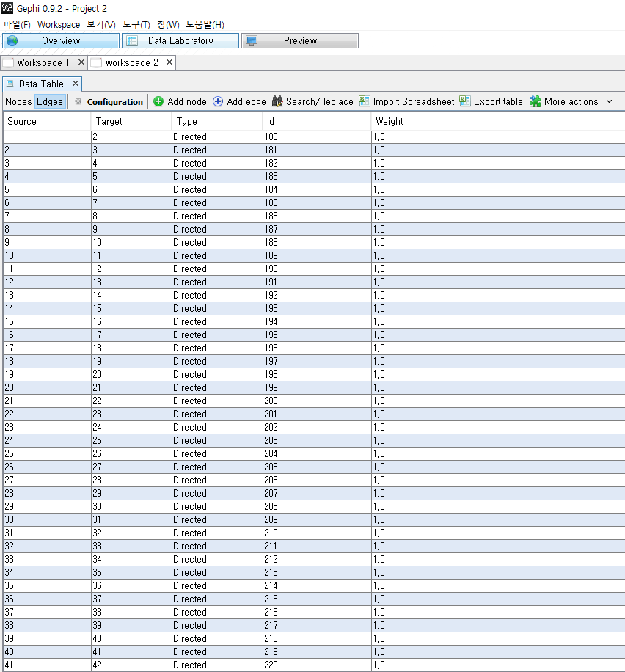
Task: Sort by the Weight column header
Action: [390, 122]
